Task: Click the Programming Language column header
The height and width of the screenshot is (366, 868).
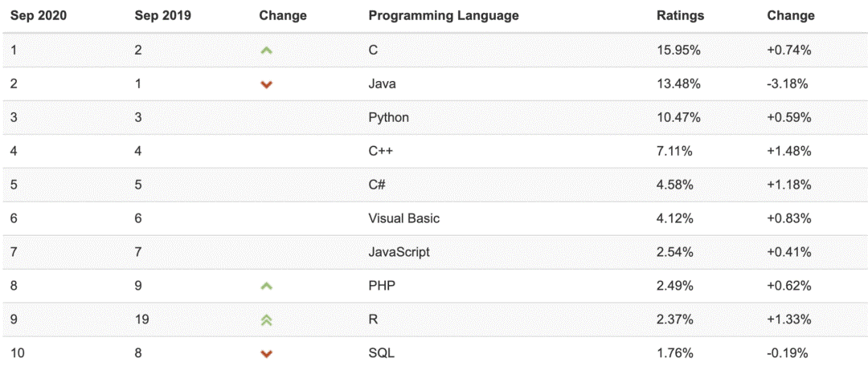Action: point(443,15)
